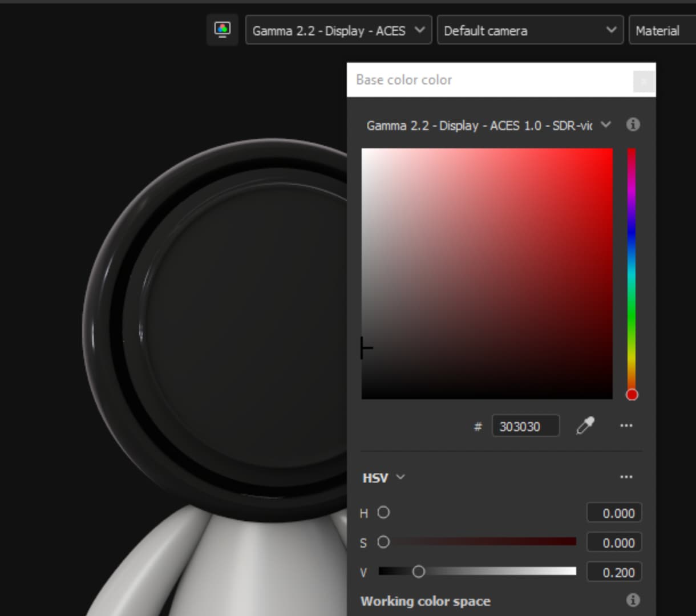Switch color model from HSV dropdown
Image resolution: width=696 pixels, height=616 pixels.
click(x=383, y=477)
